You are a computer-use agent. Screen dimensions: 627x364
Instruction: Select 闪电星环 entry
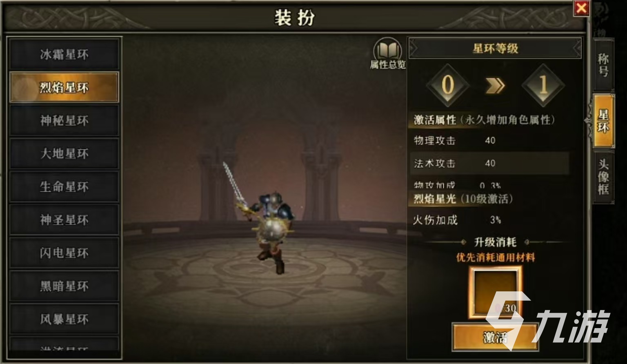pos(64,253)
